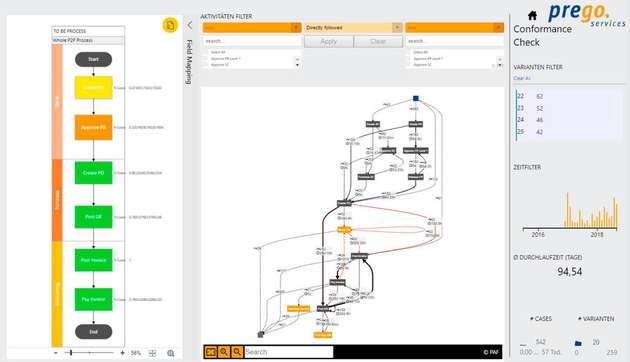The width and height of the screenshot is (630, 362).
Task: Click the magnifier icon right of grid icon
Action: [x=171, y=353]
